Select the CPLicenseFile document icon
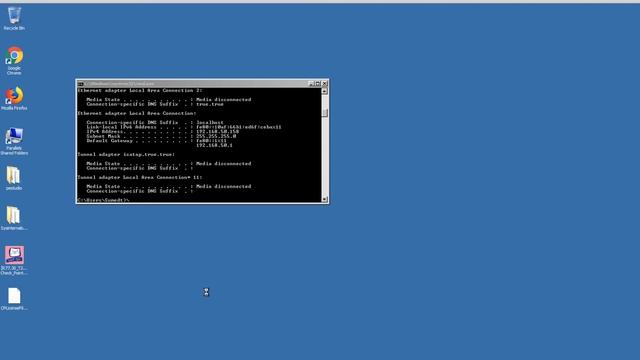The width and height of the screenshot is (640, 360). (14, 299)
